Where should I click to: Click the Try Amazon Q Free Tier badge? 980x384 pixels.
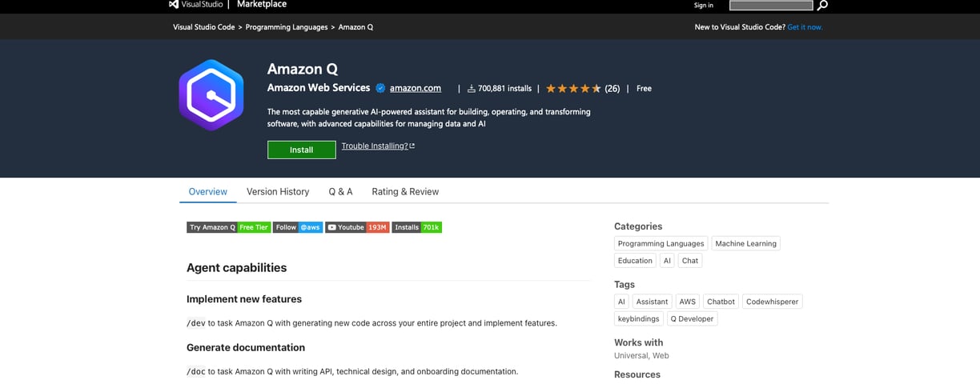tap(228, 227)
